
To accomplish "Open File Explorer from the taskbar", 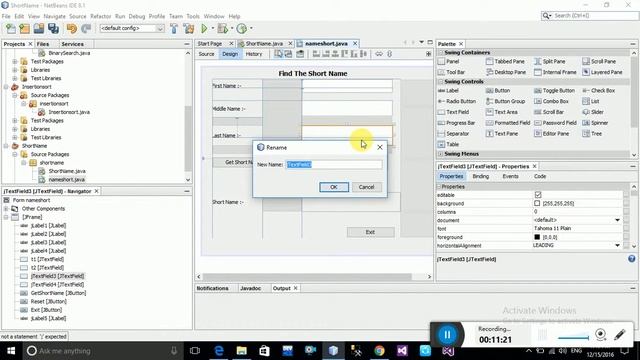I will [242, 351].
